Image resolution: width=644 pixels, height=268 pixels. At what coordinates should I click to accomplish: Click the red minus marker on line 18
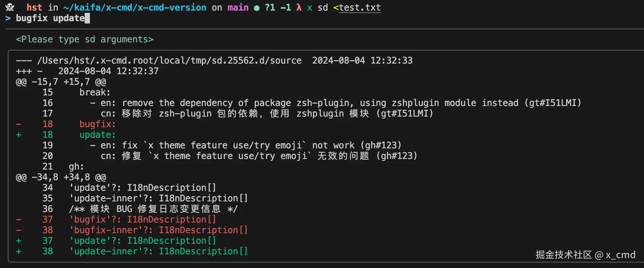point(19,124)
